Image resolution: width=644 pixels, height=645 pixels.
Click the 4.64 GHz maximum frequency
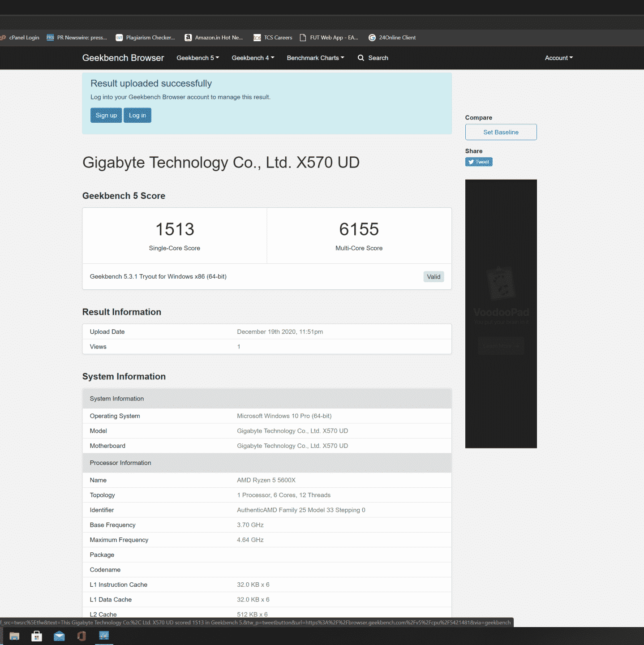pyautogui.click(x=250, y=540)
